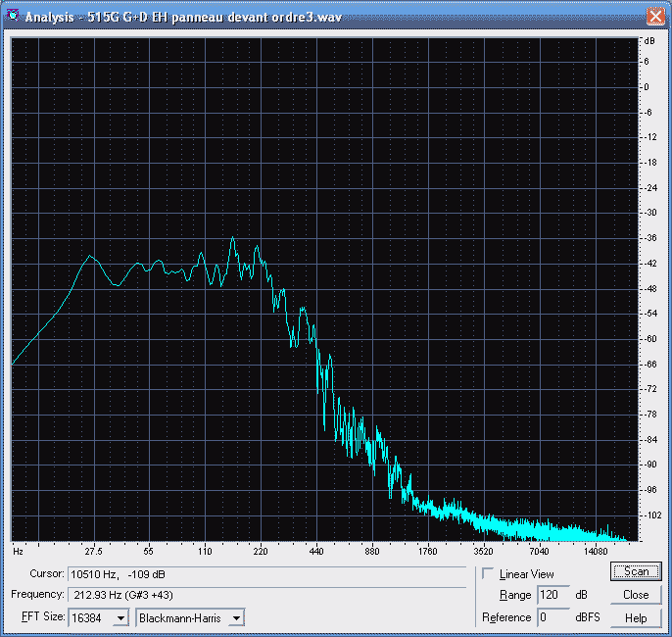Click the 440 Hz axis label

point(316,552)
